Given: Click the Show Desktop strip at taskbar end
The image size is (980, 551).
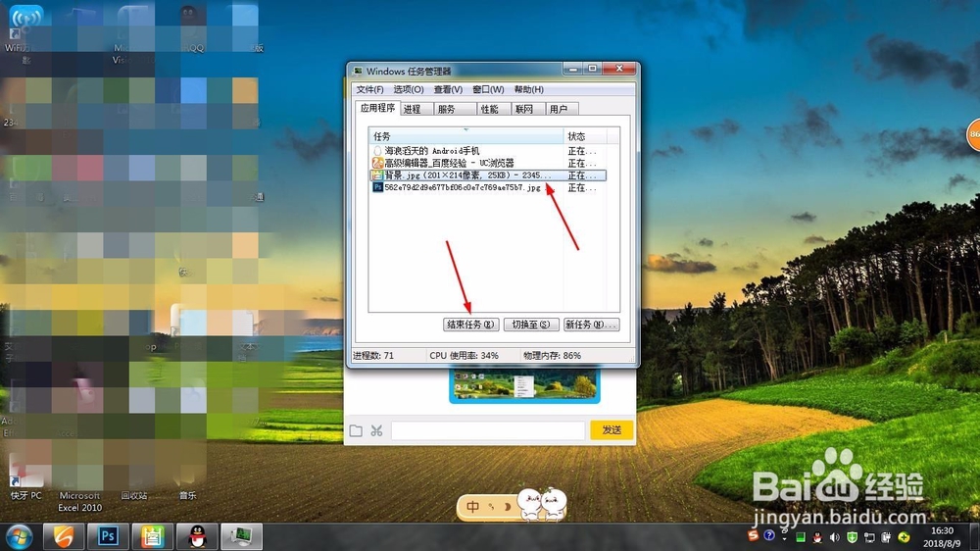Looking at the screenshot, I should (x=975, y=536).
